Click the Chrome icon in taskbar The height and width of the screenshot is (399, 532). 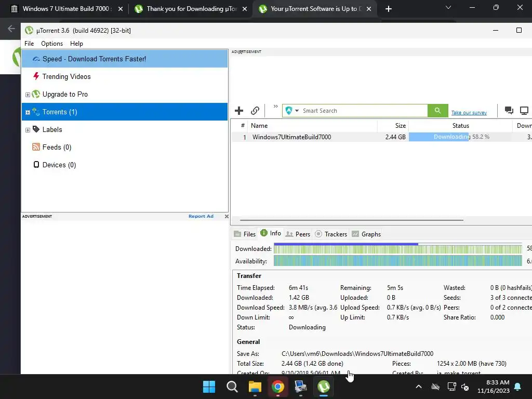[x=278, y=387]
